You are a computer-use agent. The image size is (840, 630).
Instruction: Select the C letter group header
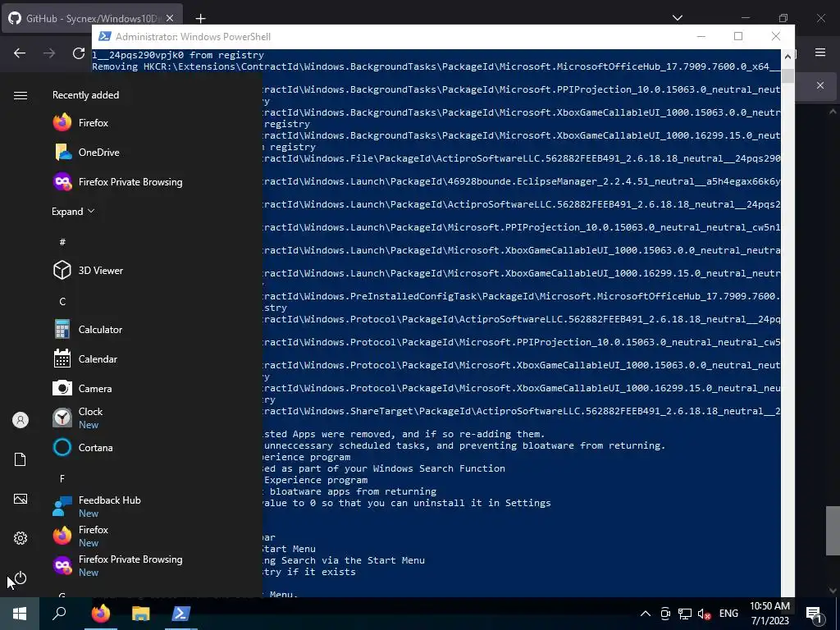coord(62,301)
